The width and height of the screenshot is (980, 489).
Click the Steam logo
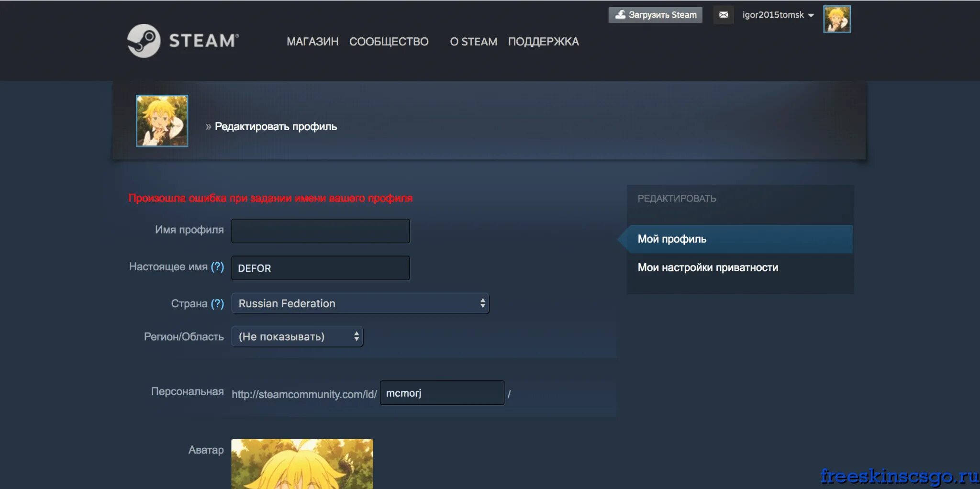click(x=183, y=41)
